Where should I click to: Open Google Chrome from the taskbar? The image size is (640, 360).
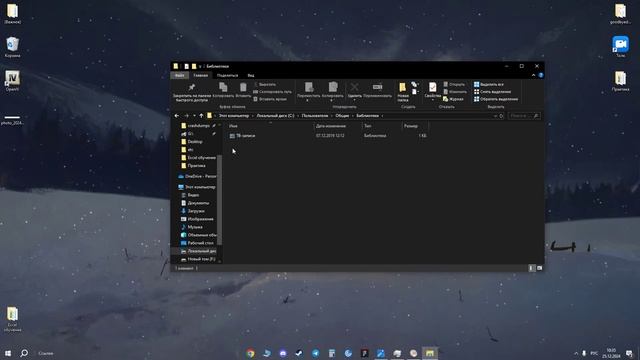tap(251, 353)
